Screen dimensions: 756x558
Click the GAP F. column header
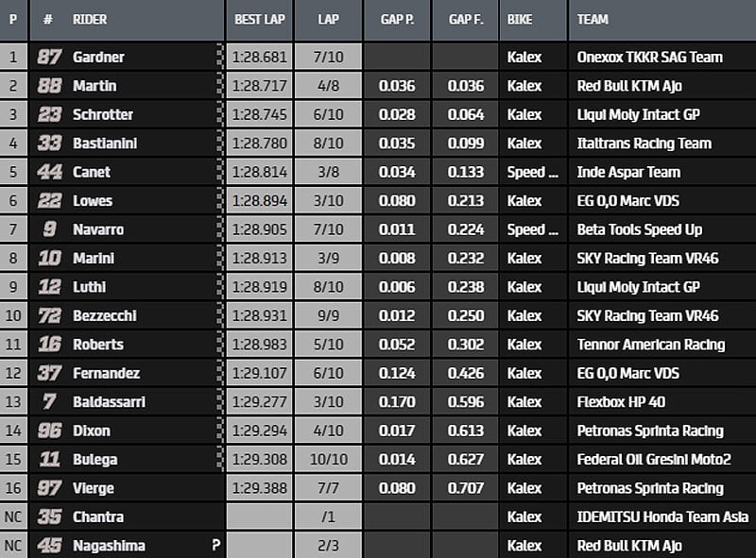pos(466,19)
